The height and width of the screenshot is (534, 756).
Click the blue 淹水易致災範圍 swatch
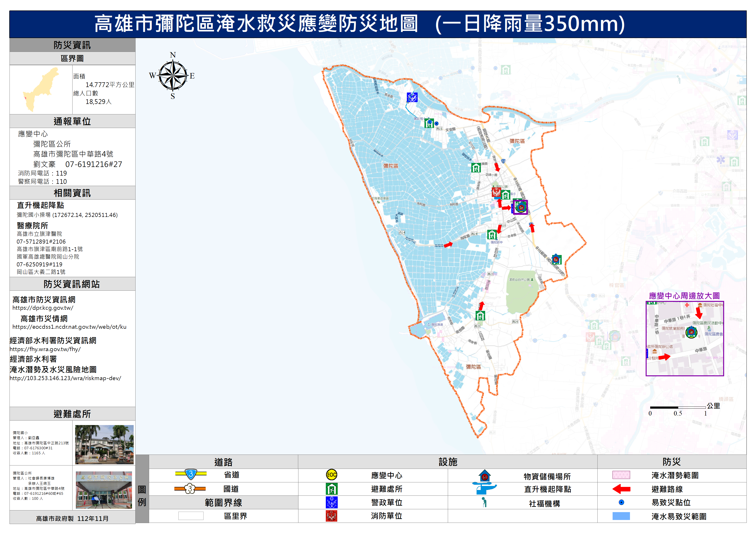click(621, 516)
